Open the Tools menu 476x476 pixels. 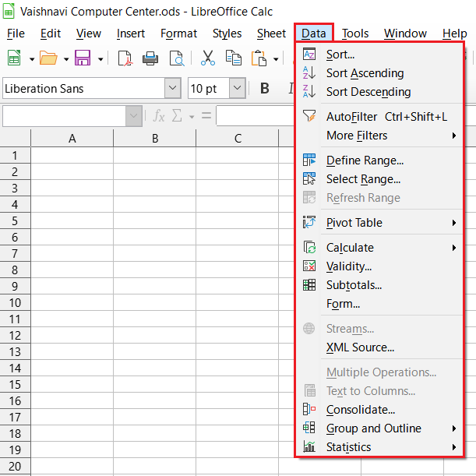355,33
